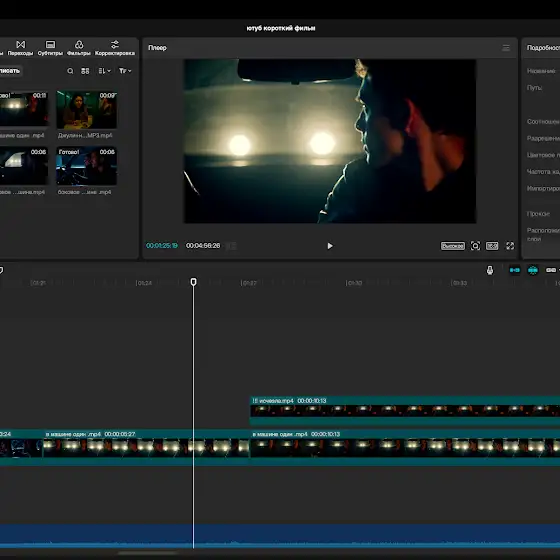Image resolution: width=560 pixels, height=560 pixels.
Task: Click the compare frames icon beside timecode
Action: 231,246
